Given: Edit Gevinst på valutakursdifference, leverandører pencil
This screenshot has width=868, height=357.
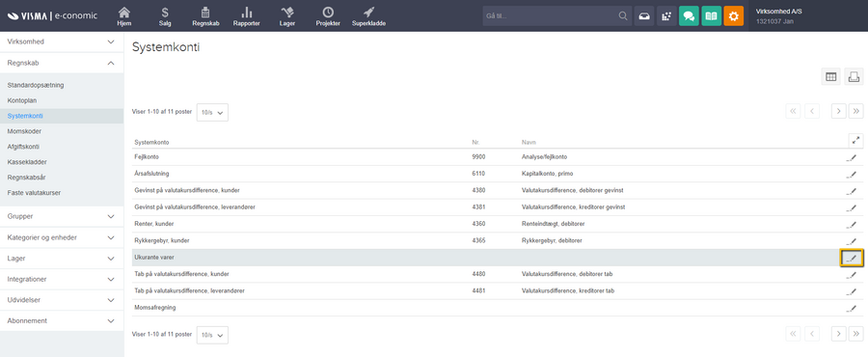Looking at the screenshot, I should [x=852, y=207].
